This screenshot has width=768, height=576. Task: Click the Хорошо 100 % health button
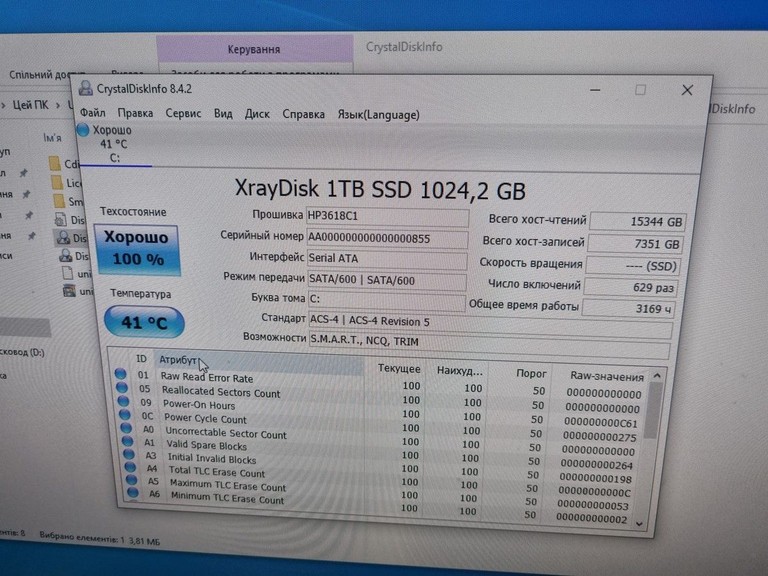137,249
